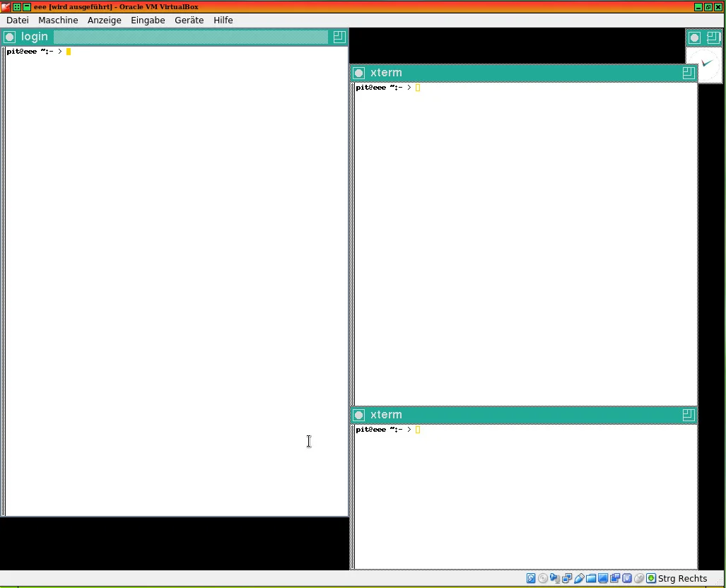Iconify the login window with its circle button
The width and height of the screenshot is (726, 588).
[10, 37]
